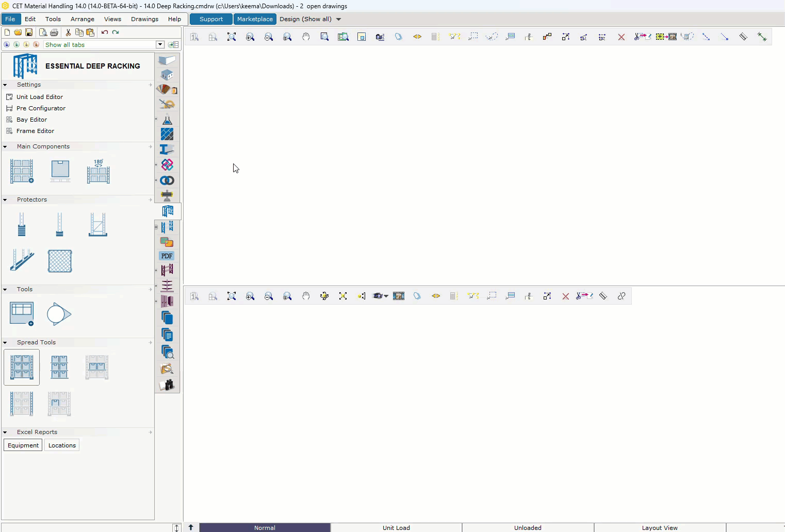Click green diagonal arrow icon in top toolbar
Image resolution: width=785 pixels, height=532 pixels.
762,37
